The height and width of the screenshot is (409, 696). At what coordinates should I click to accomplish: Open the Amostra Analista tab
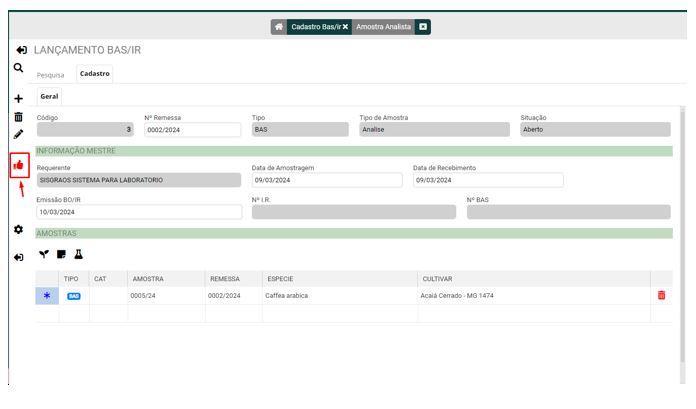(x=383, y=27)
